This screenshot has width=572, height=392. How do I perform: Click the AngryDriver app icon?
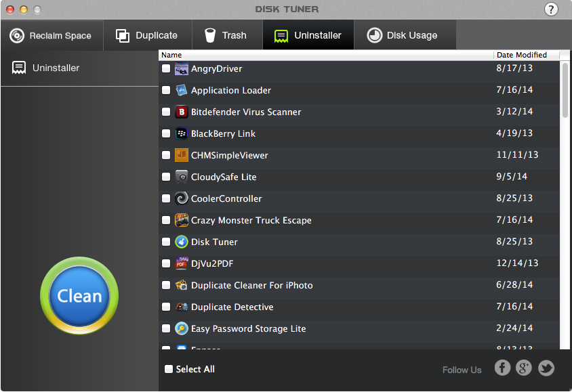tap(182, 68)
